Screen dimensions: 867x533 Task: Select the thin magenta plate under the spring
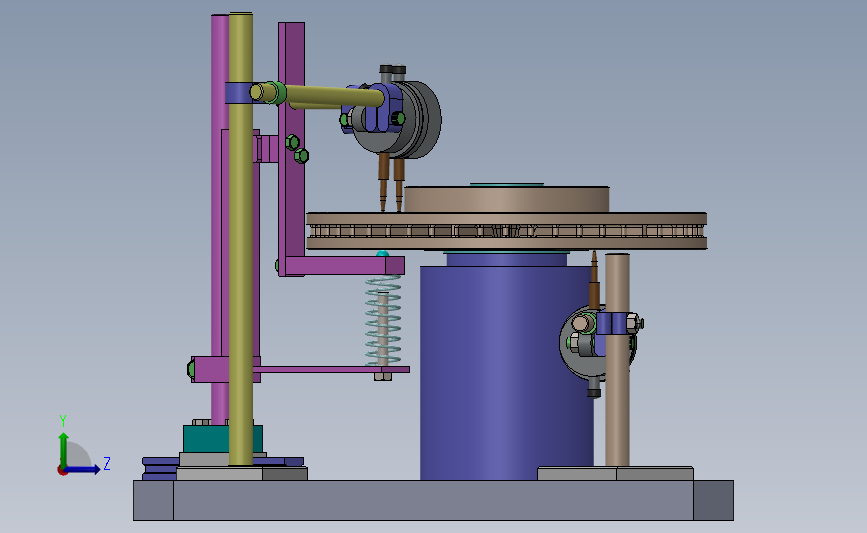332,369
